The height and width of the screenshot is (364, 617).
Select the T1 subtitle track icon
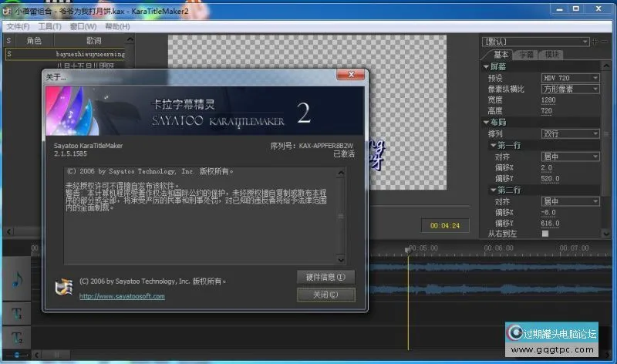tap(16, 314)
